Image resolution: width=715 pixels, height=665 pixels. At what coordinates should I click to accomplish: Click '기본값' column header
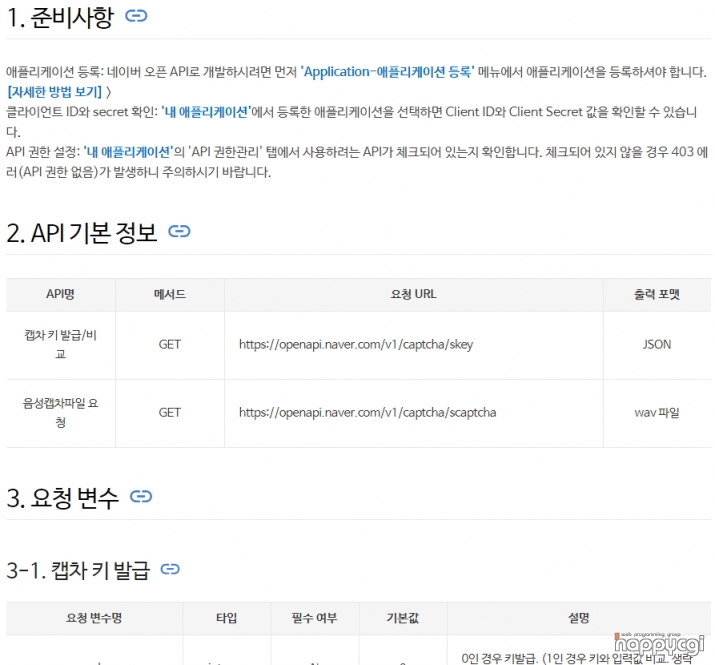pos(403,618)
